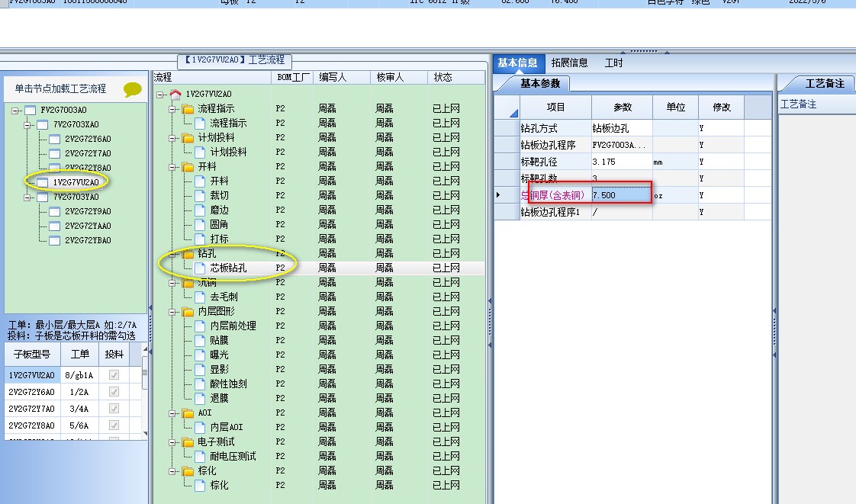This screenshot has width=856, height=504.
Task: Click document icon beside 退膜
Action: point(200,398)
